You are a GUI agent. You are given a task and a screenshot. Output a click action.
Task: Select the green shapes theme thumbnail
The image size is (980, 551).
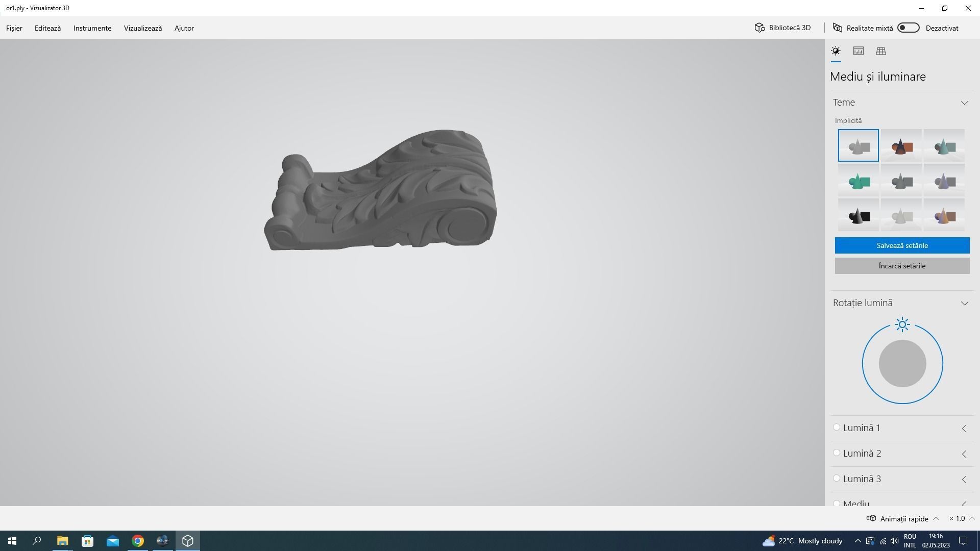pos(858,180)
